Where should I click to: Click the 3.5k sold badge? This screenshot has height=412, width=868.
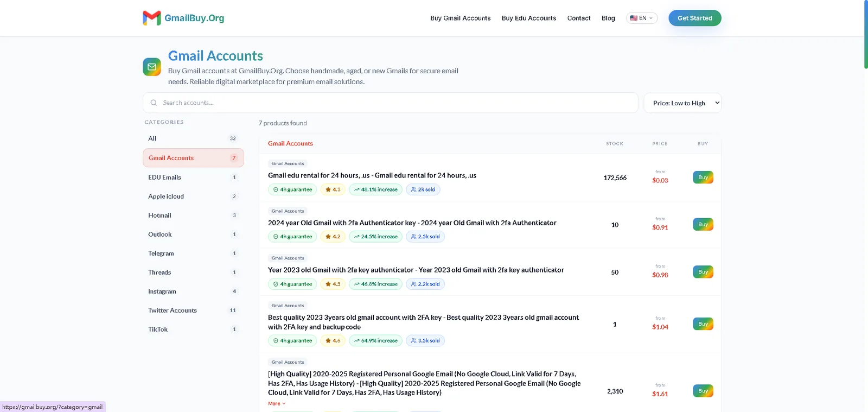[x=425, y=340]
